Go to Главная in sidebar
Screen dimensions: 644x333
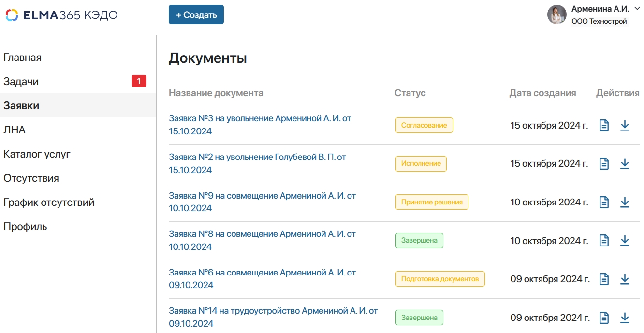coord(78,58)
